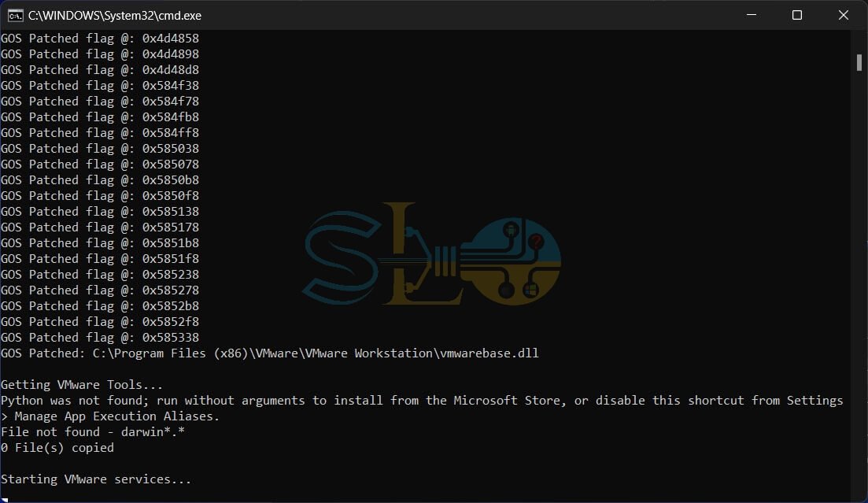Click the window title text C:\WINDOWS\System32\cmd.exe
The width and height of the screenshot is (868, 503).
click(115, 16)
